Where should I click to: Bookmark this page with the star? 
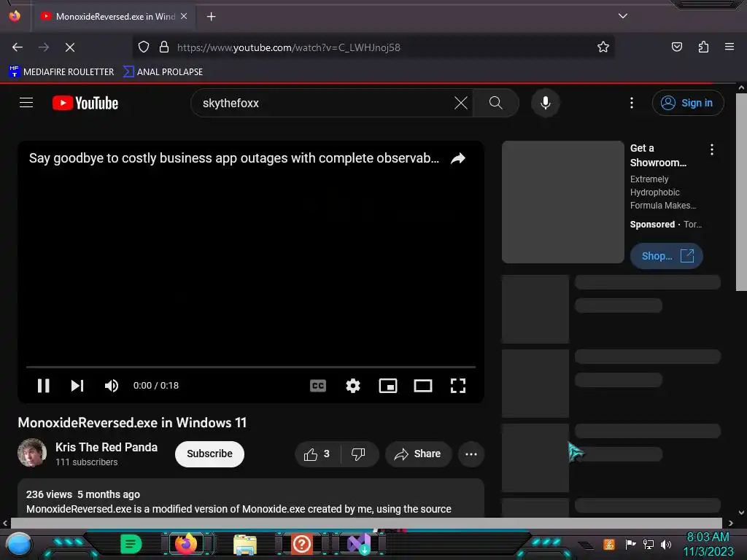click(x=603, y=47)
